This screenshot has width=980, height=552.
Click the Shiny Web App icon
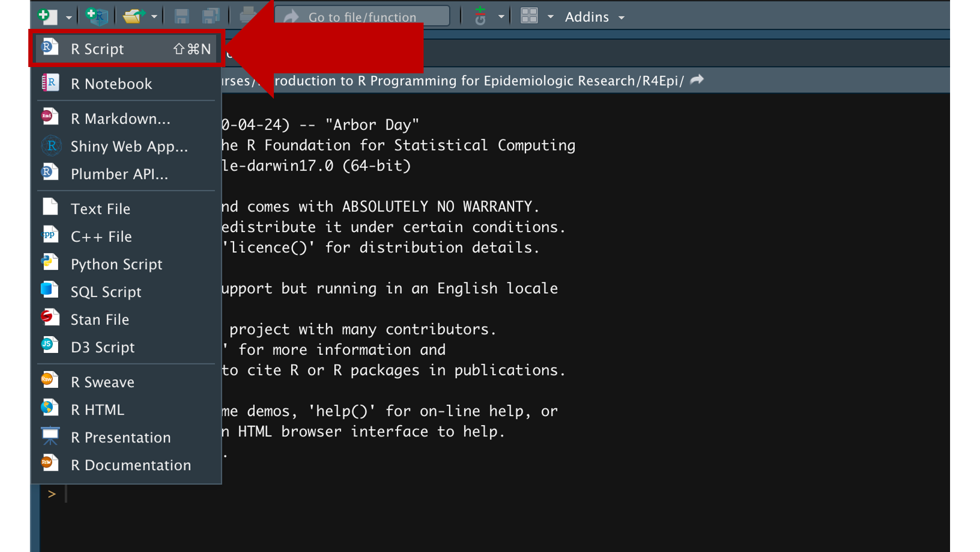(x=51, y=145)
